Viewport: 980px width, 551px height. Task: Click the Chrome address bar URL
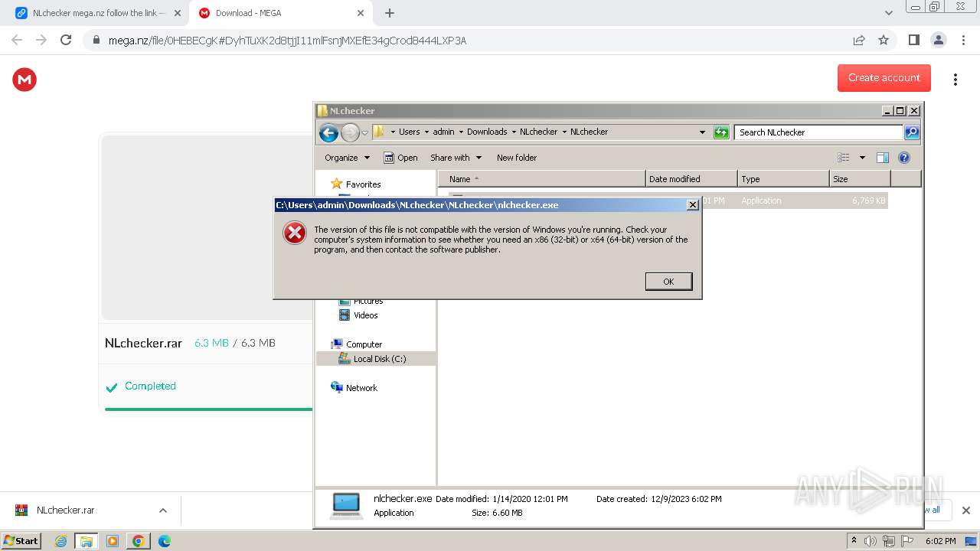(287, 41)
